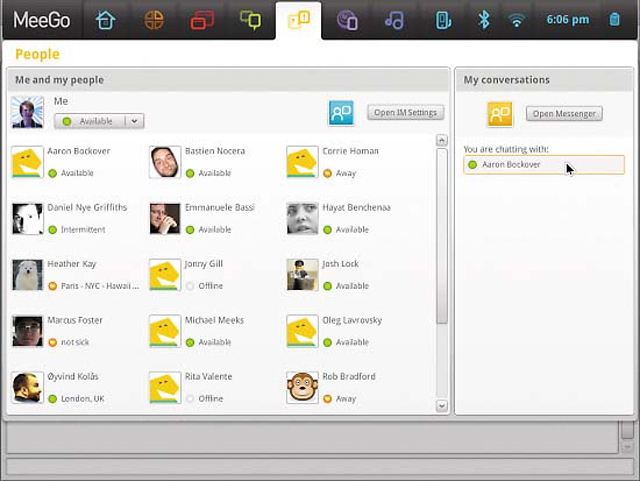Select the Josh Lock contact name
640x481 pixels.
[340, 264]
